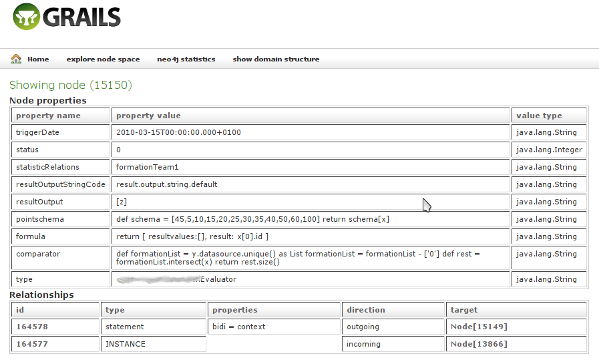The height and width of the screenshot is (364, 599).
Task: Open relationship 164577
Action: click(32, 344)
